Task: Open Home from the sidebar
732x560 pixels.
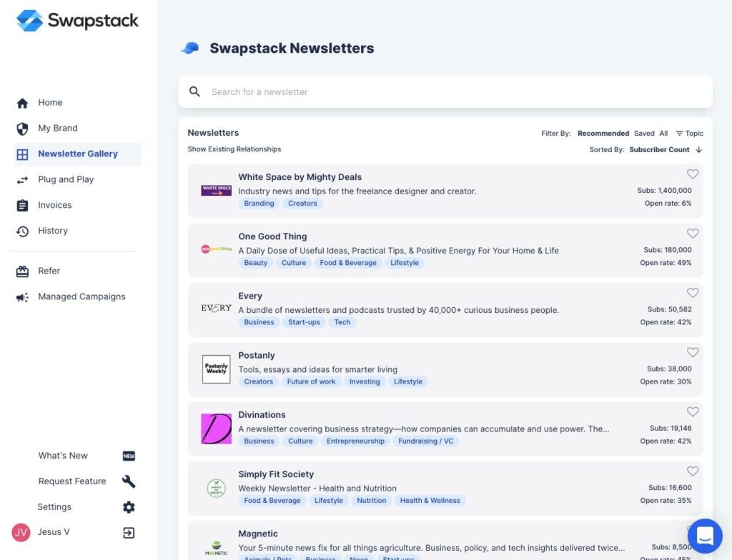Action: [50, 103]
